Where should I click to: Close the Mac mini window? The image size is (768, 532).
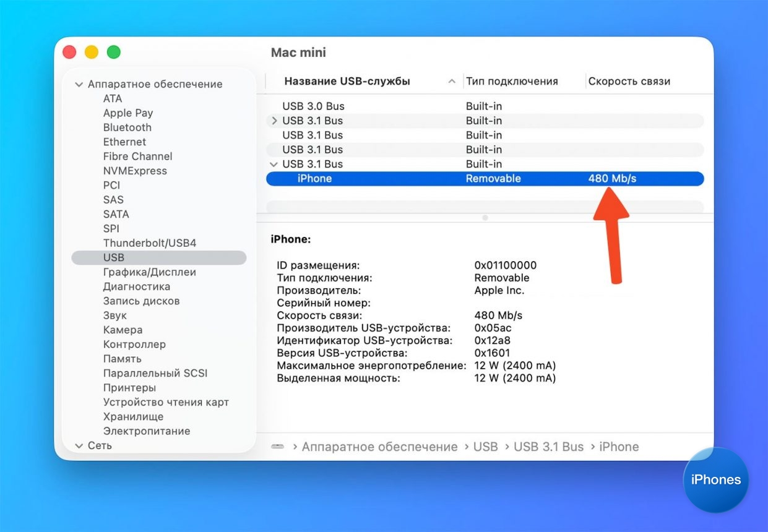tap(69, 53)
